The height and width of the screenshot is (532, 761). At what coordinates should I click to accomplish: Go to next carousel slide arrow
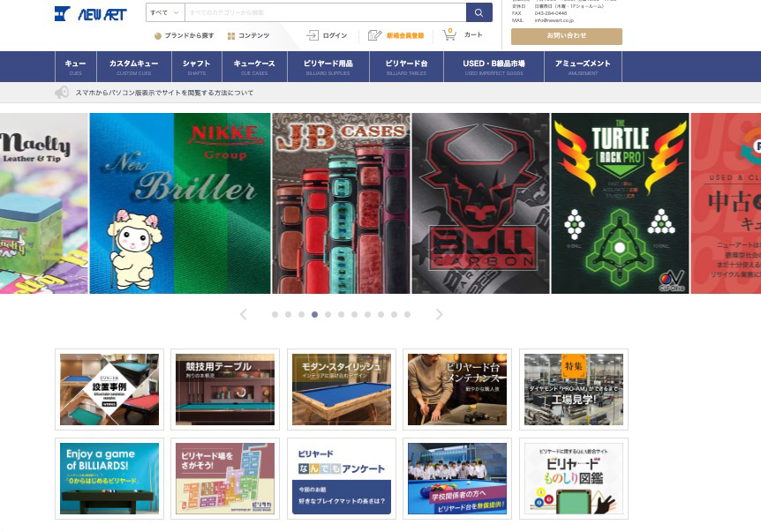coord(440,314)
